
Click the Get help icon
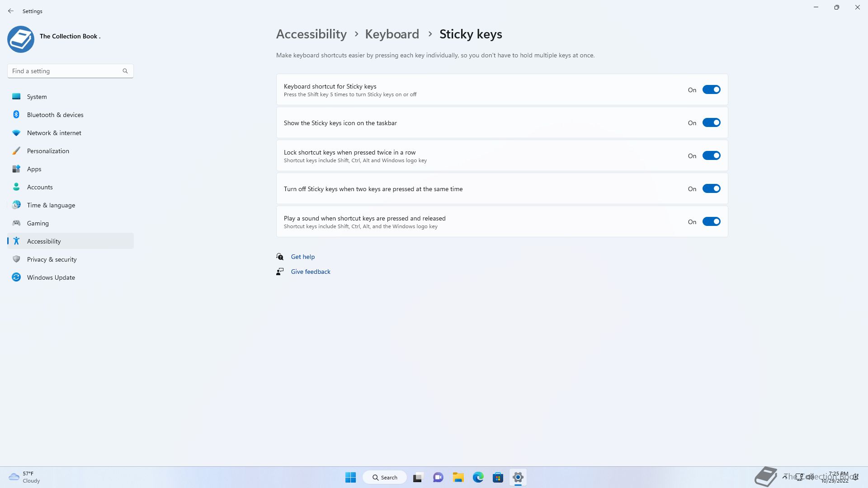point(280,257)
